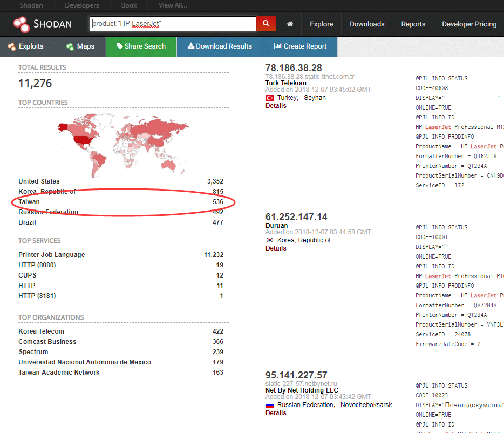Open the Reports menu item

coord(413,24)
